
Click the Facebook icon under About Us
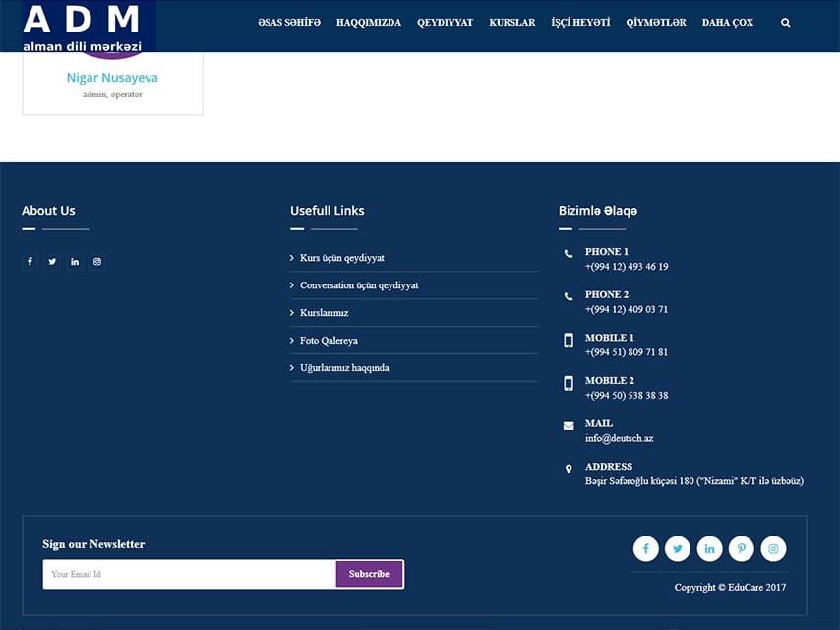30,262
